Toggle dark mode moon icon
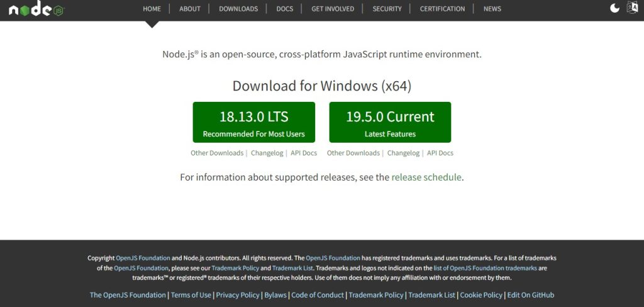644x307 pixels. [x=614, y=8]
